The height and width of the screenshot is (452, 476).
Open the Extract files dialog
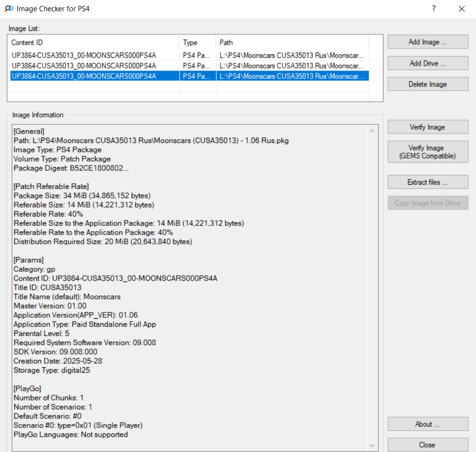click(428, 182)
